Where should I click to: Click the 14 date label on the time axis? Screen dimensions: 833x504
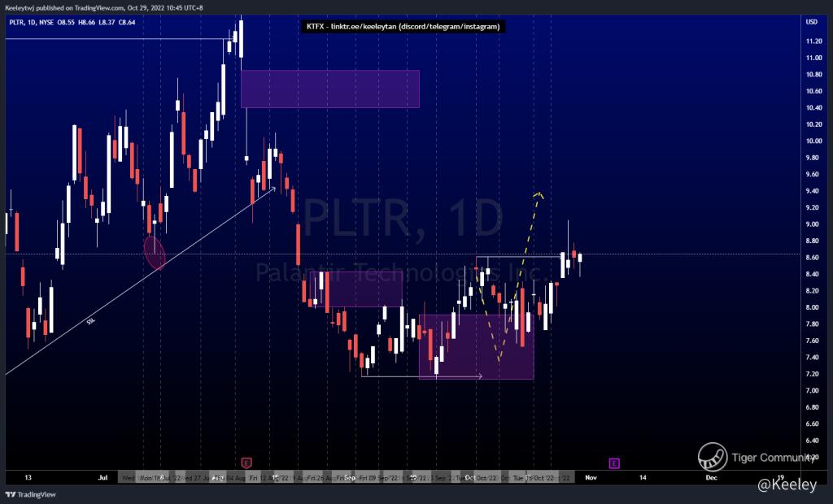(x=643, y=478)
